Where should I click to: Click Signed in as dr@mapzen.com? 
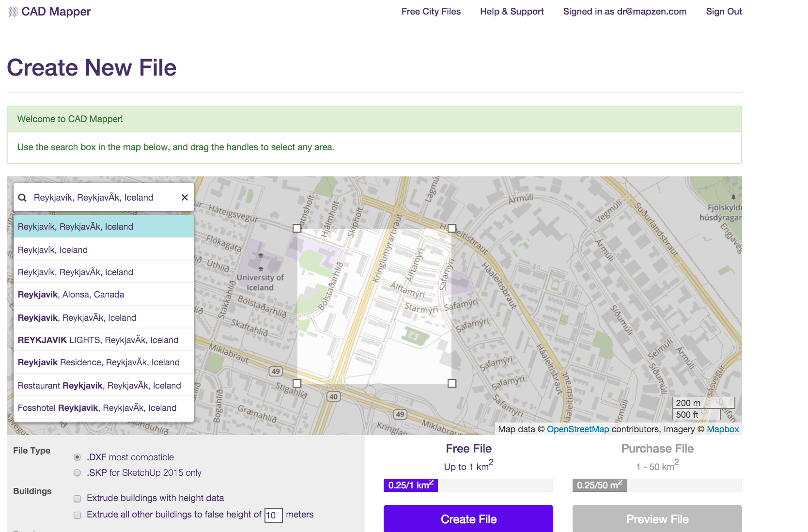tap(625, 12)
